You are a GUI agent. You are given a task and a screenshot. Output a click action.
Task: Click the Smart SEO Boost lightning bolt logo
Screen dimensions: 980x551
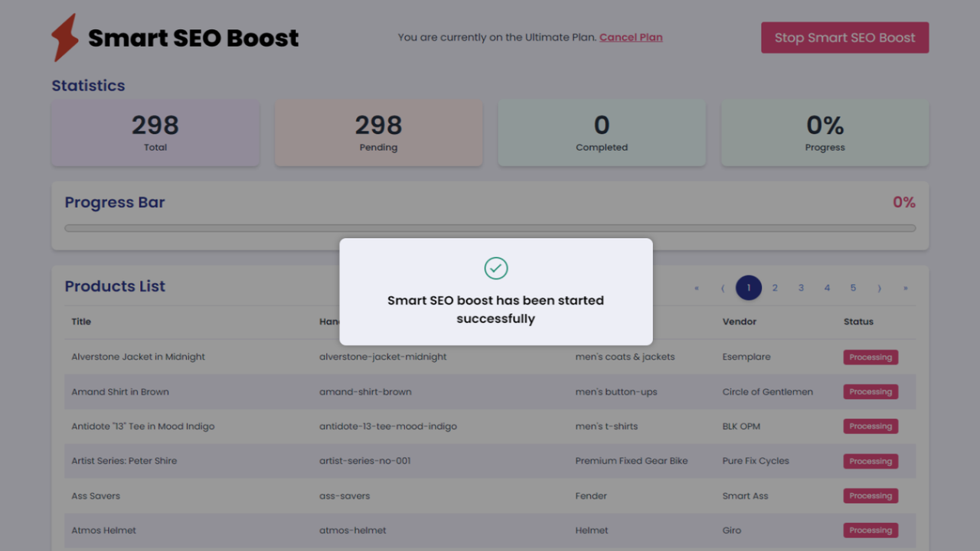tap(66, 34)
